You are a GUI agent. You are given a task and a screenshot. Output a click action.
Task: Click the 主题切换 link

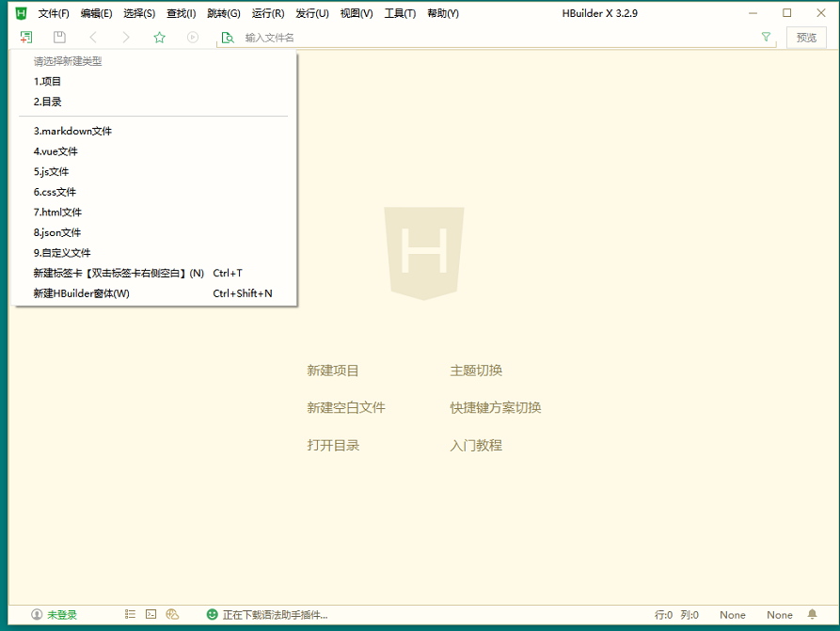pyautogui.click(x=476, y=371)
